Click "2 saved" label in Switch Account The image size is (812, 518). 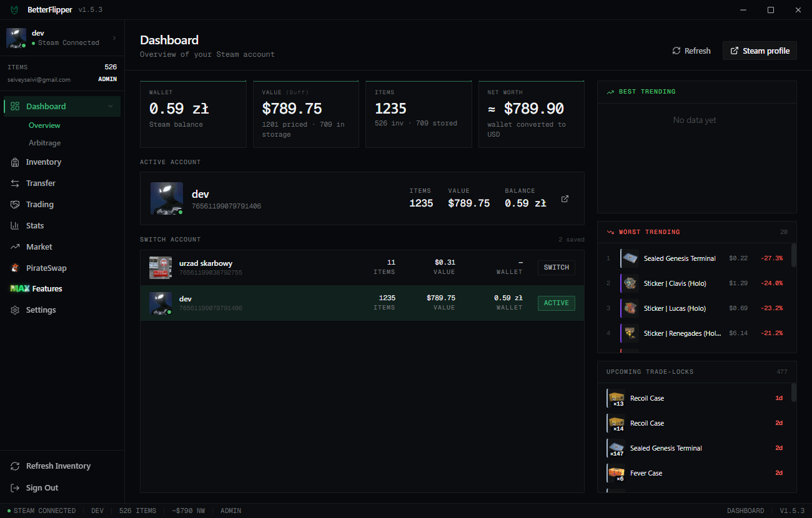point(572,240)
